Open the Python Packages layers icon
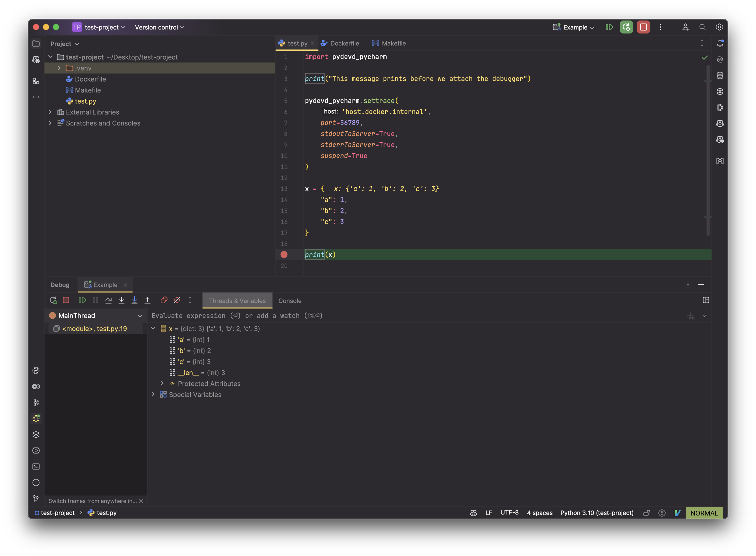Viewport: 756px width, 556px height. [36, 434]
